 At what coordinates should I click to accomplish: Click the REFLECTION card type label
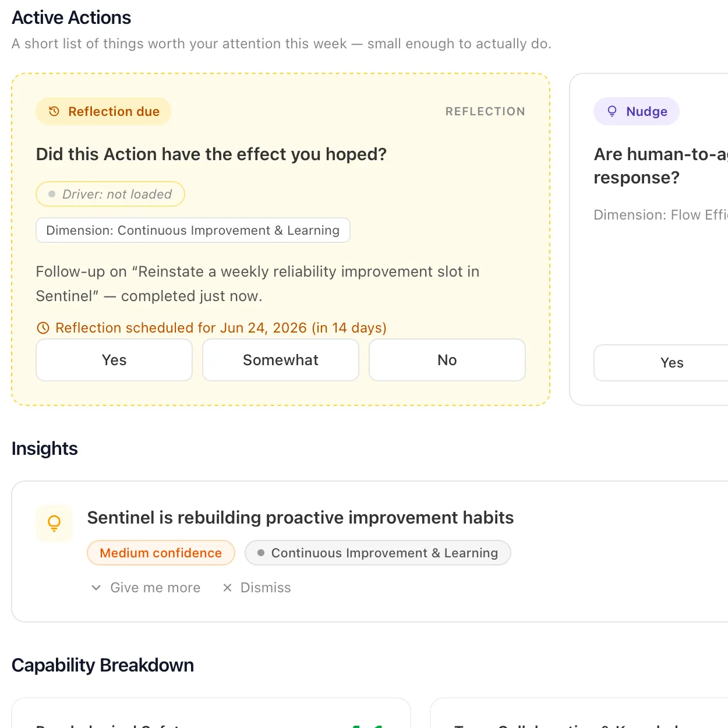click(485, 111)
